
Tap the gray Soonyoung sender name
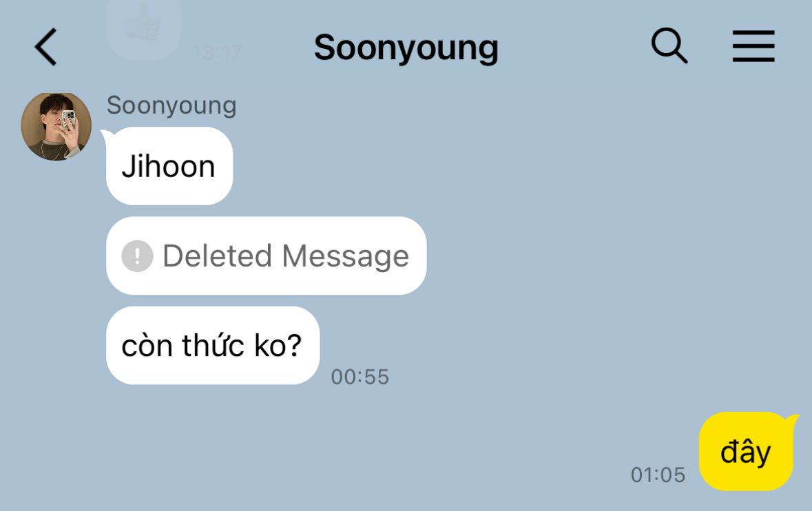[172, 105]
